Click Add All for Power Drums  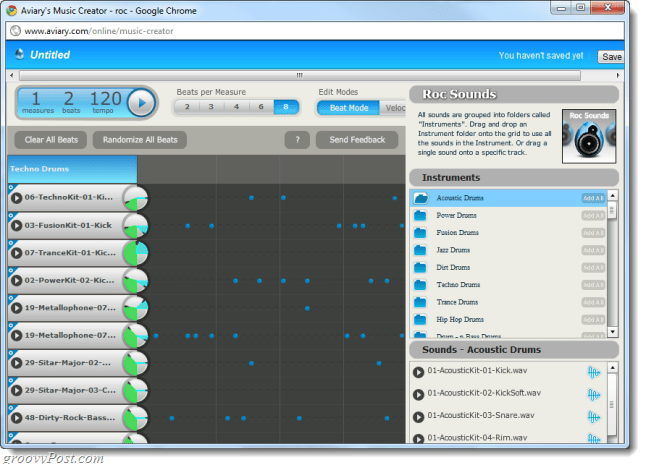tap(593, 216)
